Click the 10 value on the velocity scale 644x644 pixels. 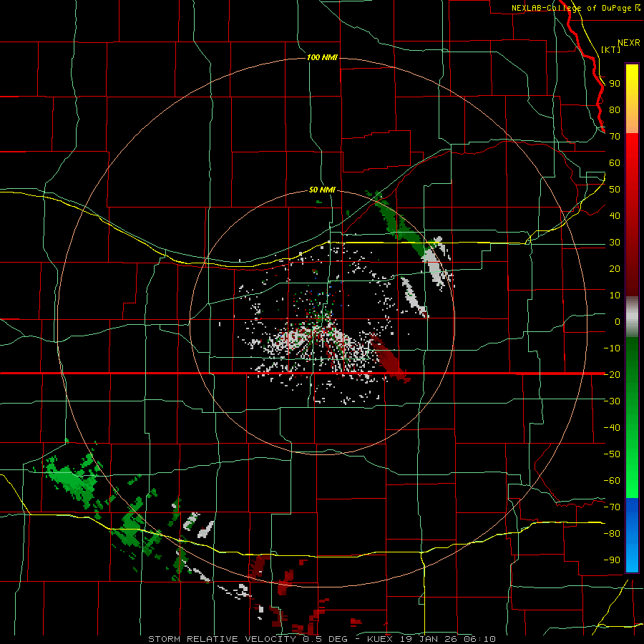pos(615,296)
